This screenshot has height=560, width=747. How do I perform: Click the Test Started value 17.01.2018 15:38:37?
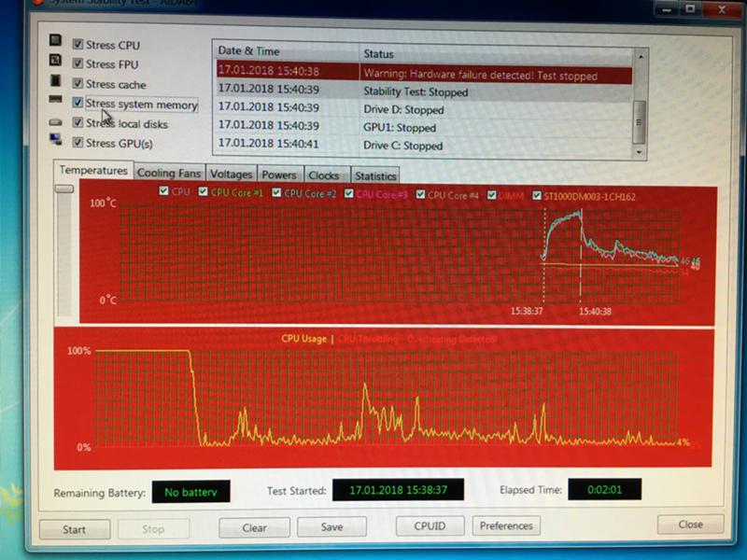pyautogui.click(x=399, y=490)
